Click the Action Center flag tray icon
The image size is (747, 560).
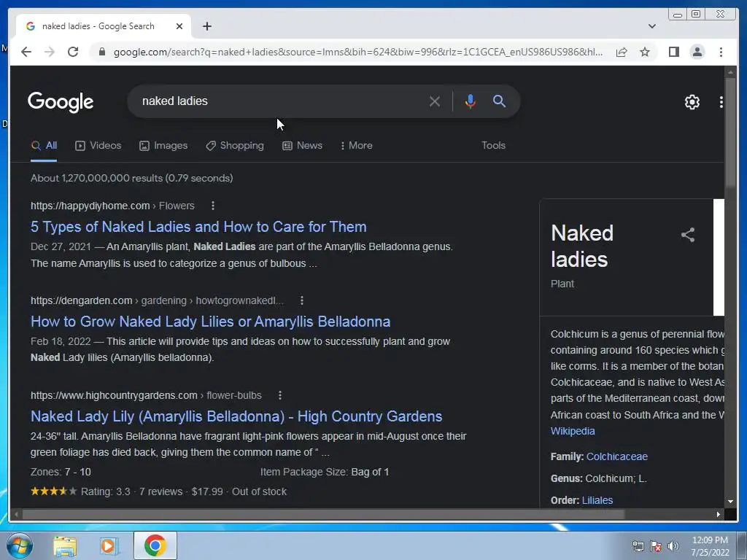tap(656, 546)
